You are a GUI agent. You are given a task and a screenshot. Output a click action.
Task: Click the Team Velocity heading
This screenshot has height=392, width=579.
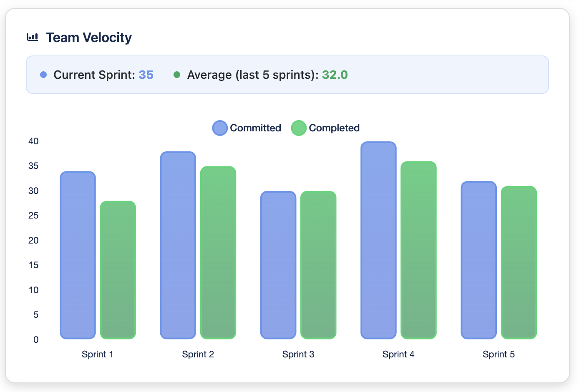click(x=89, y=38)
